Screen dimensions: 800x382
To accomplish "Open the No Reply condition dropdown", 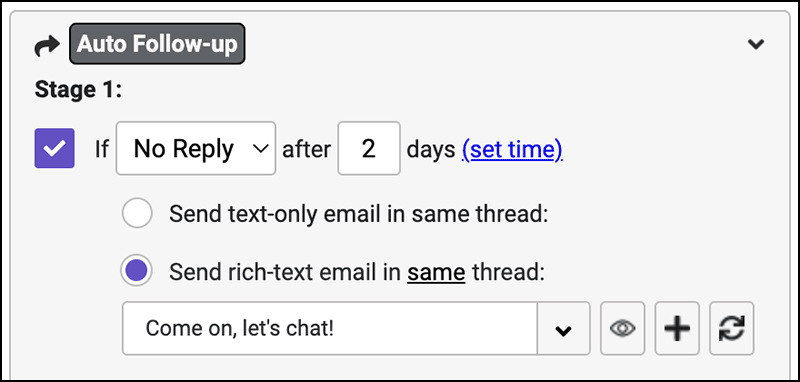I will click(196, 148).
